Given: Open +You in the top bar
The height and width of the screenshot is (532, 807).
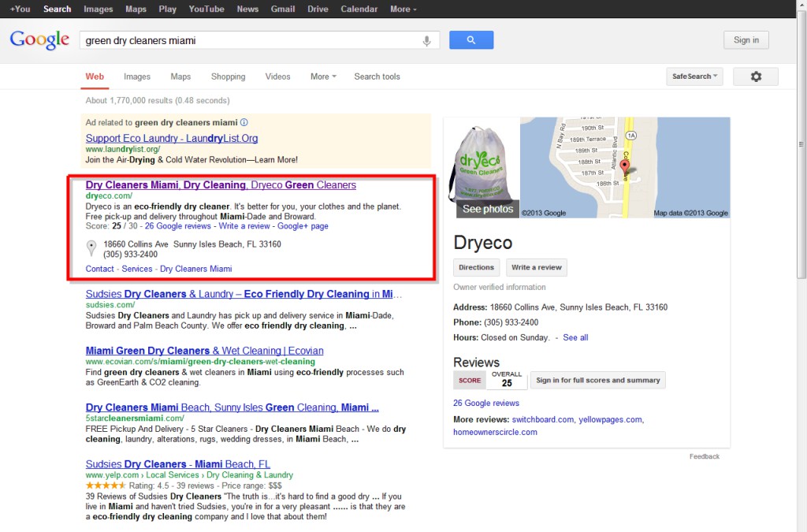Looking at the screenshot, I should pos(20,9).
